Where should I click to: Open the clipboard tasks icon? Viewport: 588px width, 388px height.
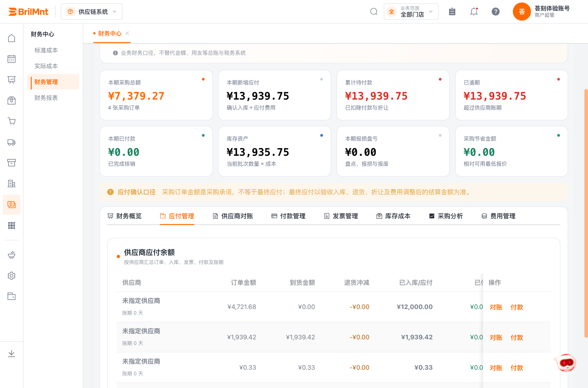tap(452, 12)
